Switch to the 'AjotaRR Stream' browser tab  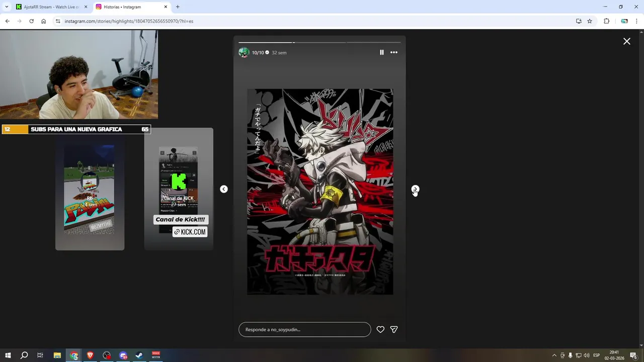[51, 7]
